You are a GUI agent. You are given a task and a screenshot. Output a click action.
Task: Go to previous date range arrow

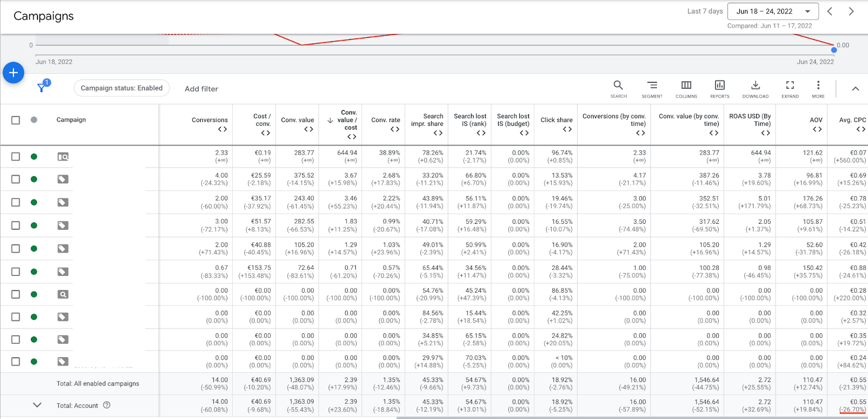click(829, 11)
